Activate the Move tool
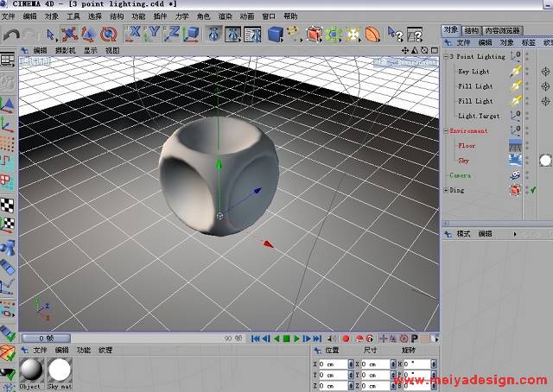Viewport: 553px width, 392px height. coord(69,35)
